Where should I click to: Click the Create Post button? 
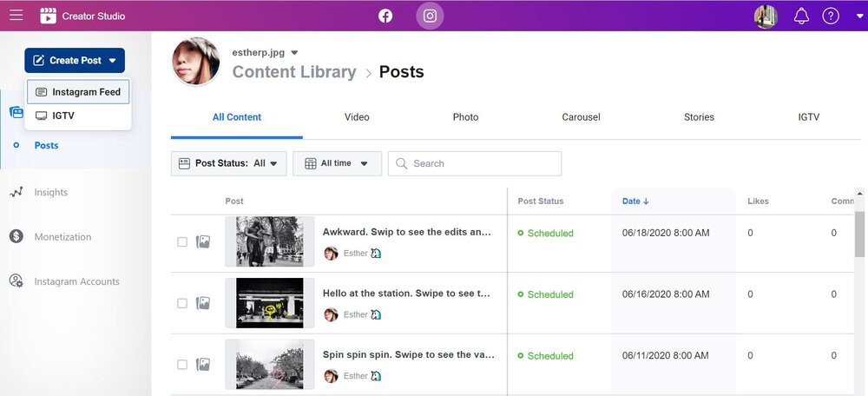pyautogui.click(x=75, y=61)
